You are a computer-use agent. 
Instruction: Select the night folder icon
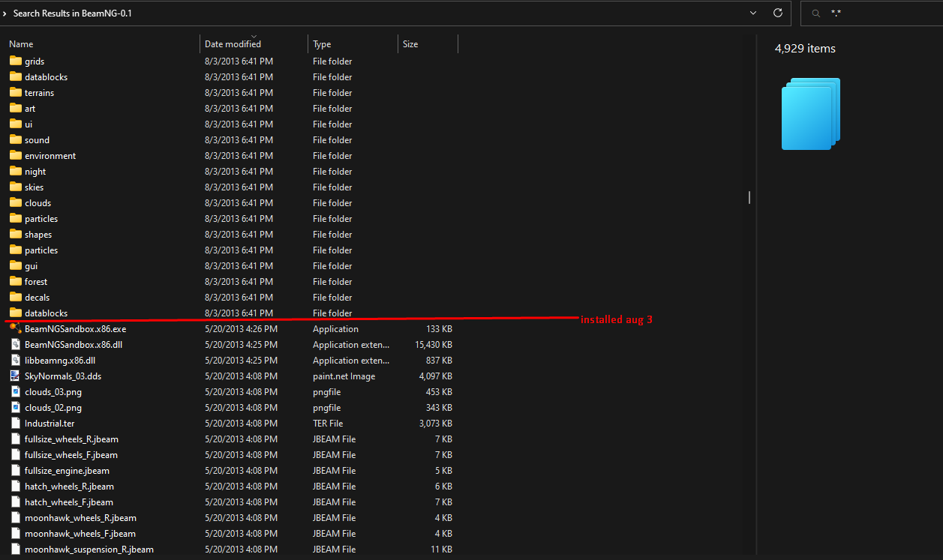(16, 171)
